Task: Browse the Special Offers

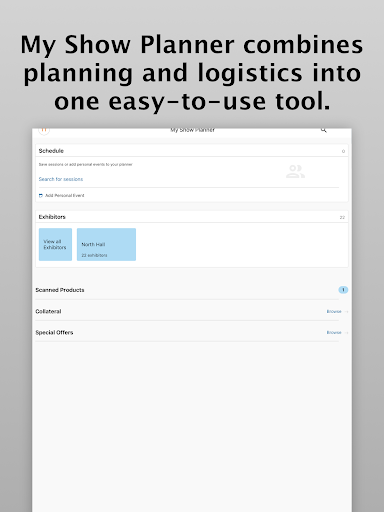Action: 334,333
